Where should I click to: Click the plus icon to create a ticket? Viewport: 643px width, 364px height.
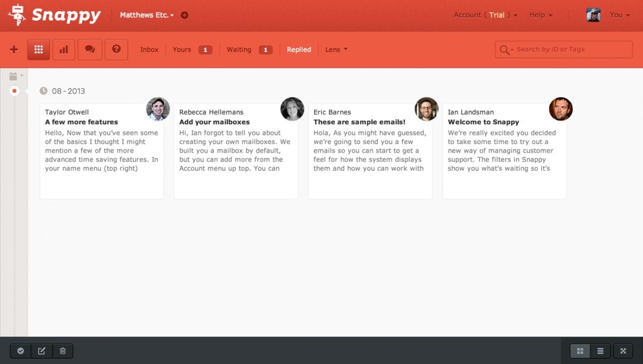[14, 49]
